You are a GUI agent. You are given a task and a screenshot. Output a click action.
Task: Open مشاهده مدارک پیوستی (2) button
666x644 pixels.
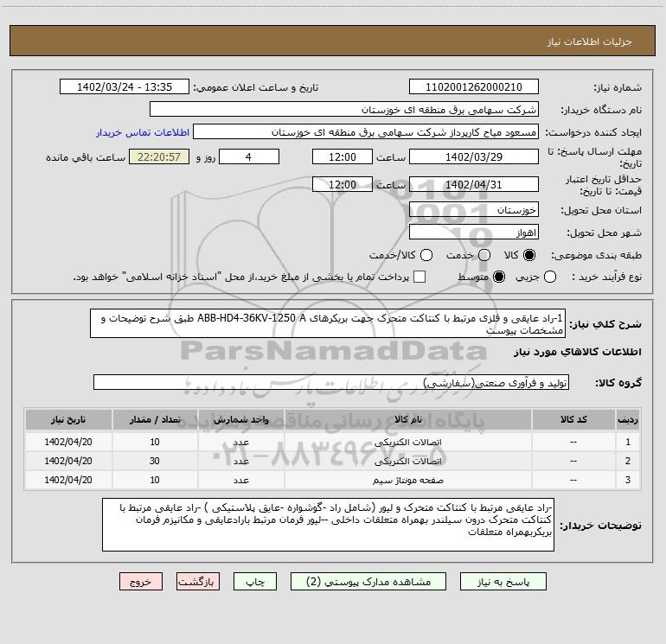368,582
